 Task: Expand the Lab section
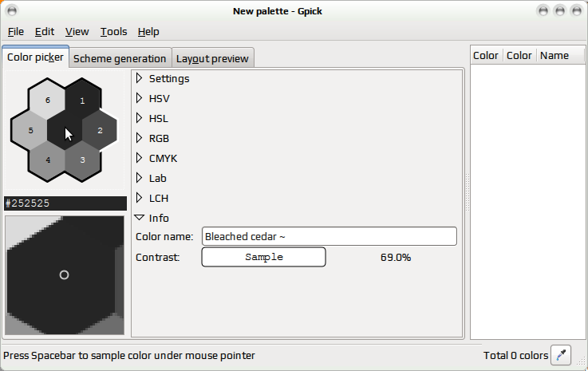click(140, 178)
